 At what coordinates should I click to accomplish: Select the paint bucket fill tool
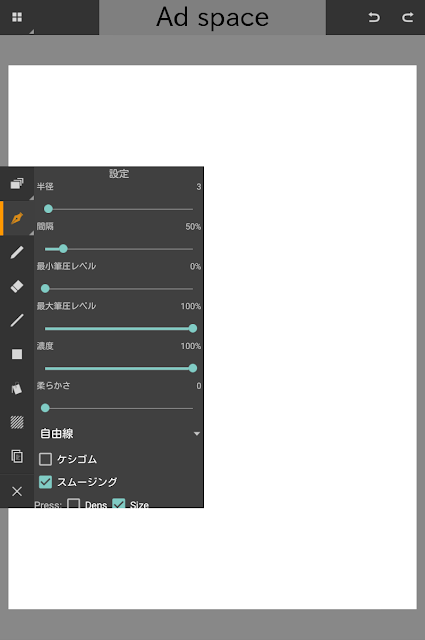(17, 388)
